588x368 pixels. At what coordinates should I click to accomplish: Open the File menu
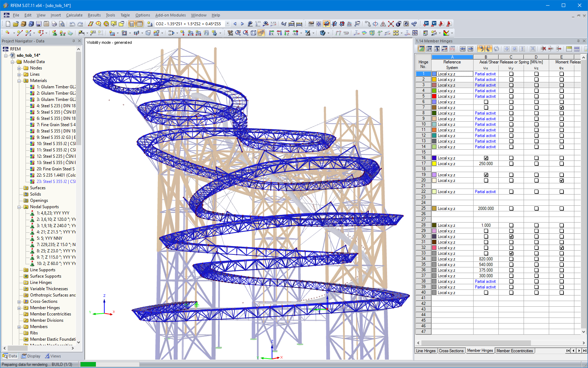click(16, 15)
